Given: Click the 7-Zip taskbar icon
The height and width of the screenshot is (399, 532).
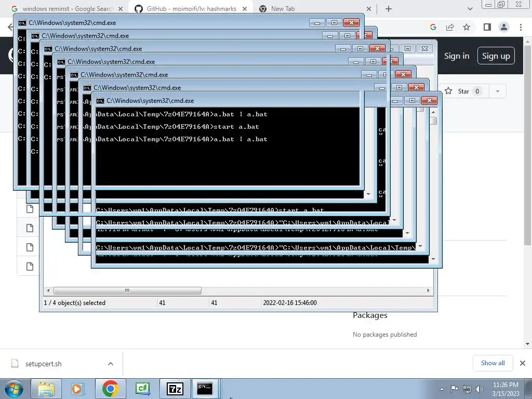Looking at the screenshot, I should [175, 389].
